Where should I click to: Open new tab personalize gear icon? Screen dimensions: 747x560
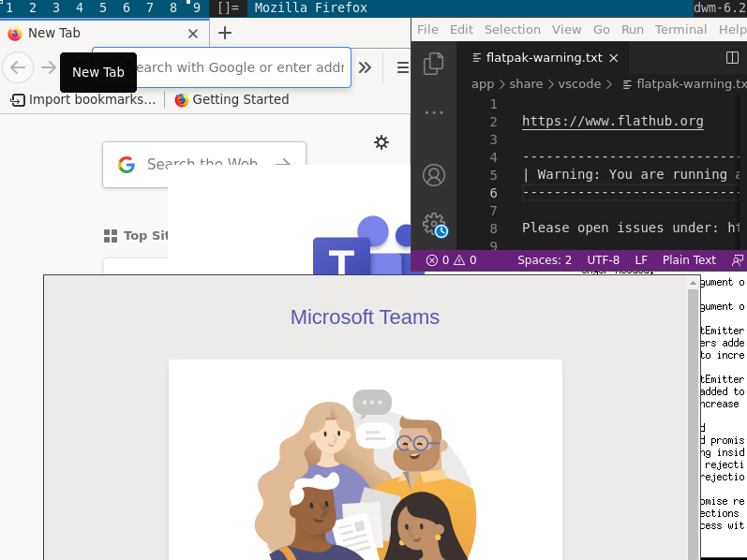point(381,142)
